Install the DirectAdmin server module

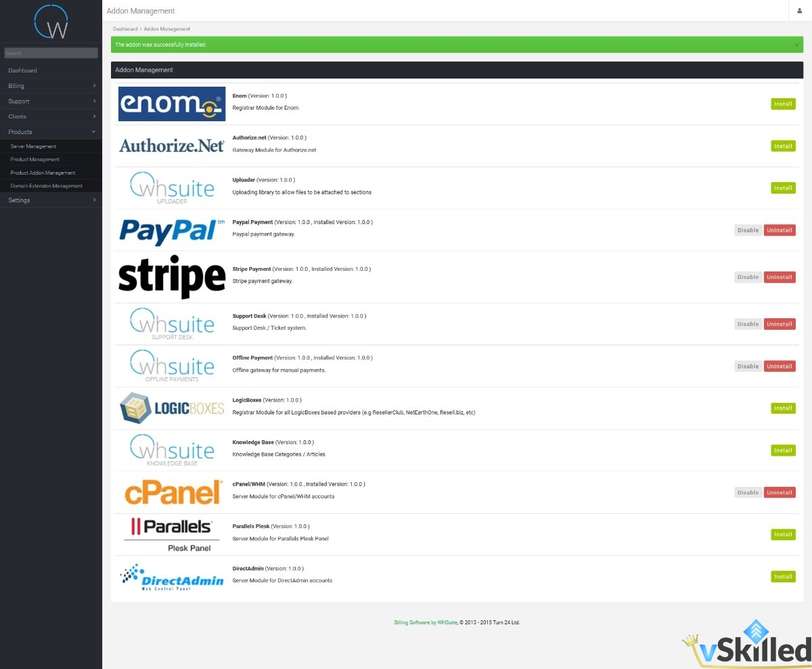(x=783, y=576)
